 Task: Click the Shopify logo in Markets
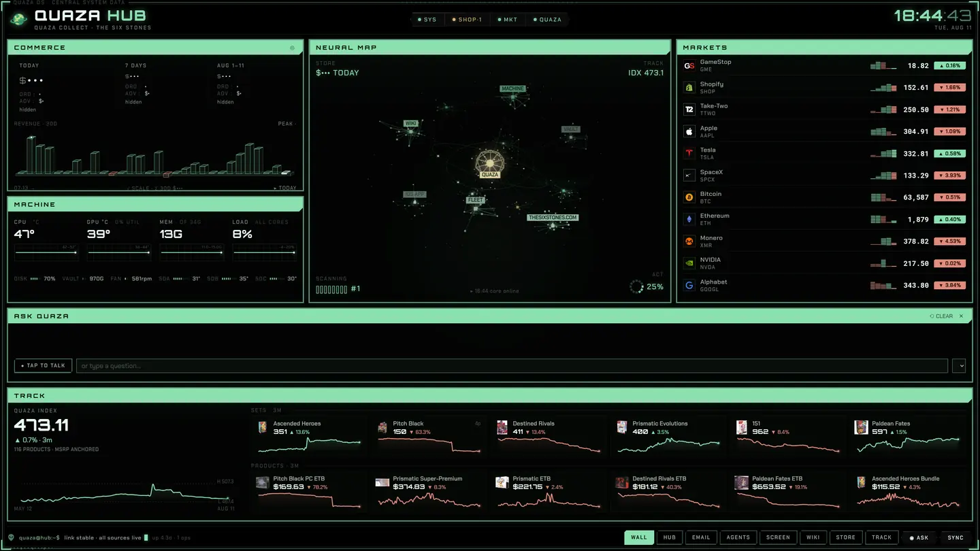point(689,88)
